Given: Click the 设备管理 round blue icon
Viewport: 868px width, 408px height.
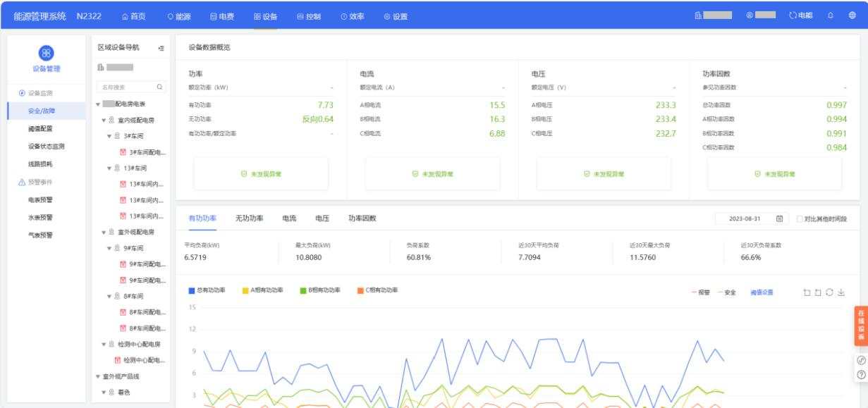Looking at the screenshot, I should click(x=44, y=53).
